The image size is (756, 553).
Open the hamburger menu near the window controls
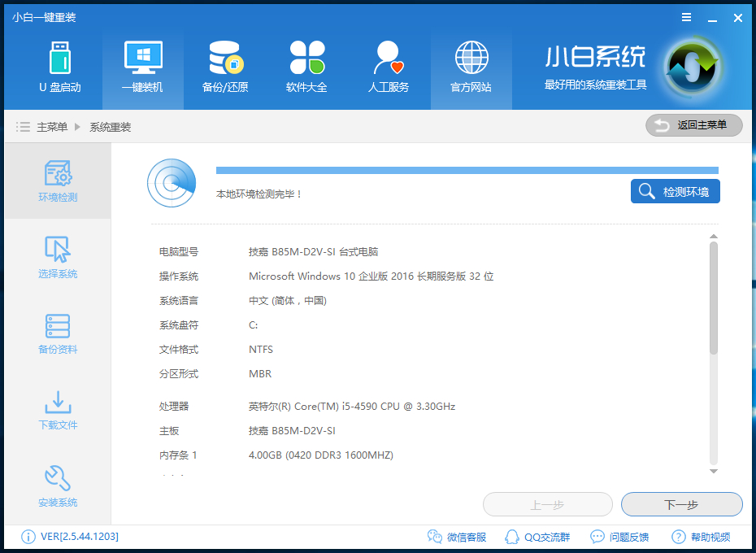(687, 16)
